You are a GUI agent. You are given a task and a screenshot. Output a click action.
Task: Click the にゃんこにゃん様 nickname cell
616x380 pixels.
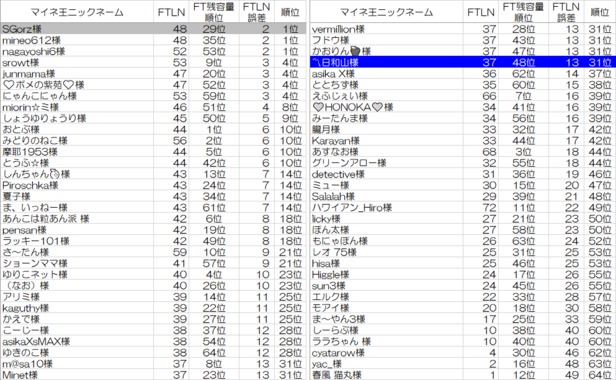pyautogui.click(x=77, y=96)
